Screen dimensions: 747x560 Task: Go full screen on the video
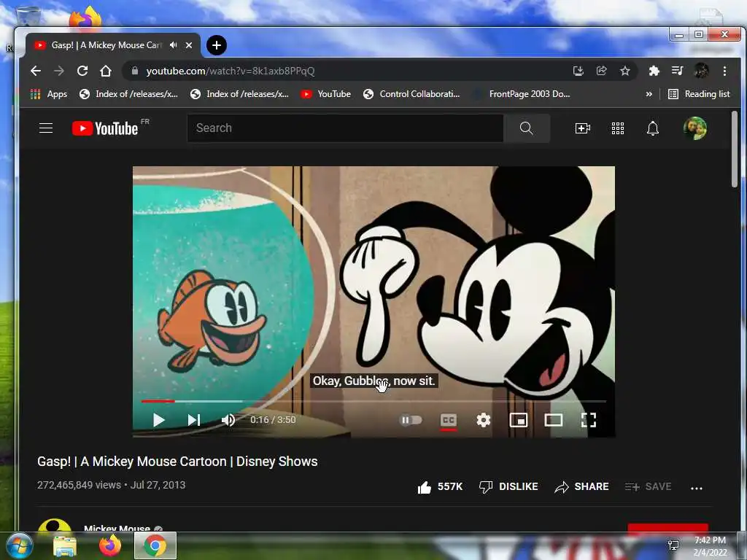point(589,420)
